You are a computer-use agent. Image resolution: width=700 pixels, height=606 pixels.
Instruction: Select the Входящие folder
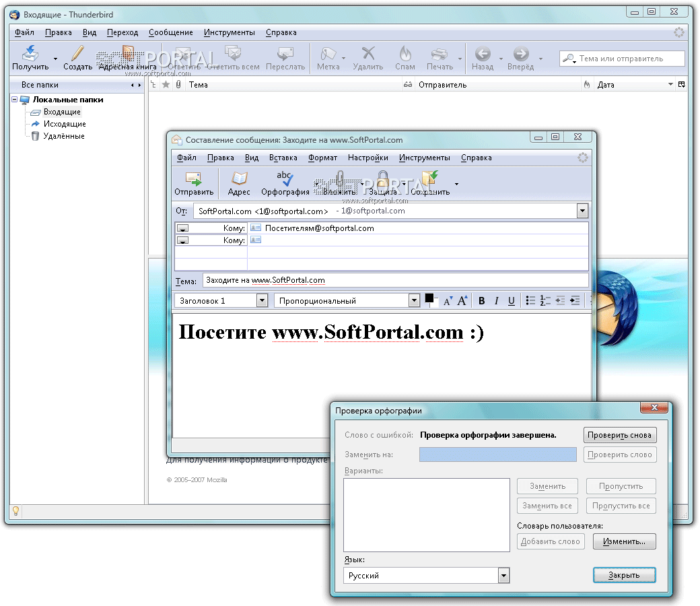(x=62, y=112)
